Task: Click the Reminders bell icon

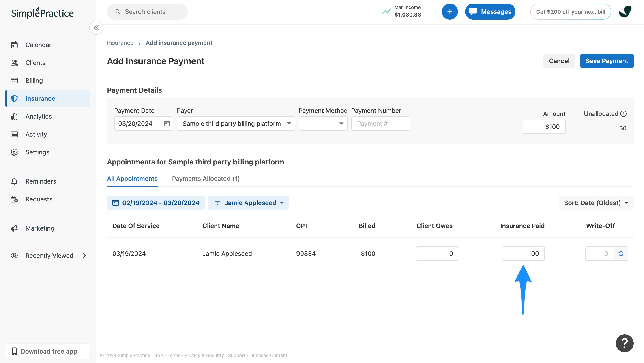Action: tap(14, 181)
